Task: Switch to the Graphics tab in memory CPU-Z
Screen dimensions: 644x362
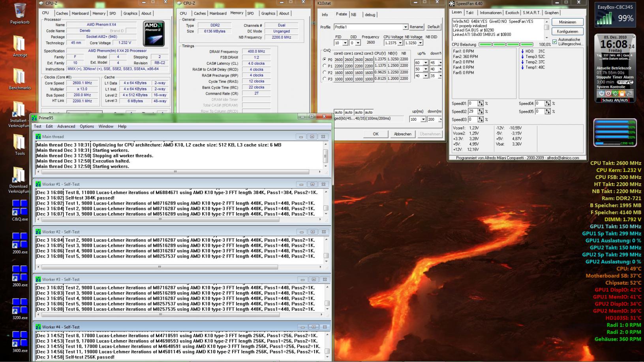Action: [x=268, y=13]
